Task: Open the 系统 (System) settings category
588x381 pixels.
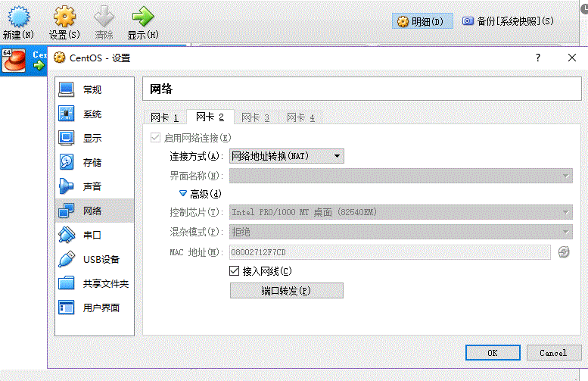Action: (x=94, y=114)
